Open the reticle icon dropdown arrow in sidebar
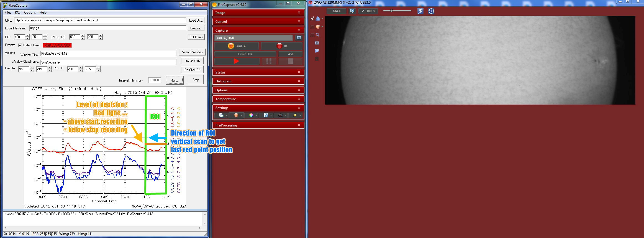644x238 pixels. coord(322,27)
